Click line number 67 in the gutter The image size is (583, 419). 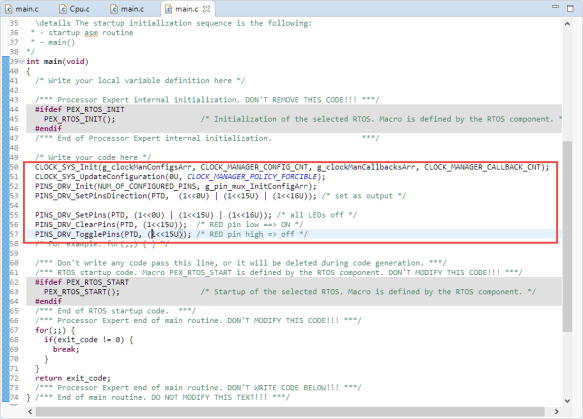click(14, 330)
